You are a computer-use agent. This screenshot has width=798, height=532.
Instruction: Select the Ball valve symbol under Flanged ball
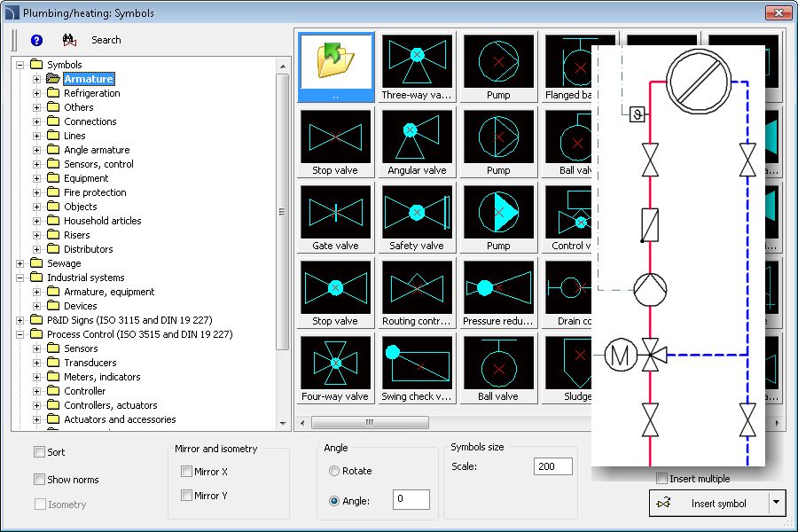click(567, 143)
